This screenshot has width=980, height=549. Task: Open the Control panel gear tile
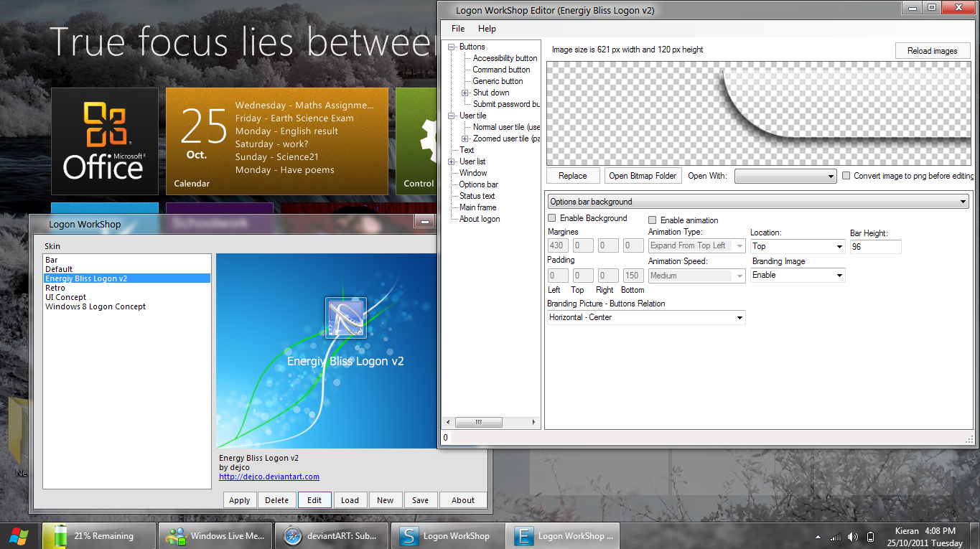416,141
